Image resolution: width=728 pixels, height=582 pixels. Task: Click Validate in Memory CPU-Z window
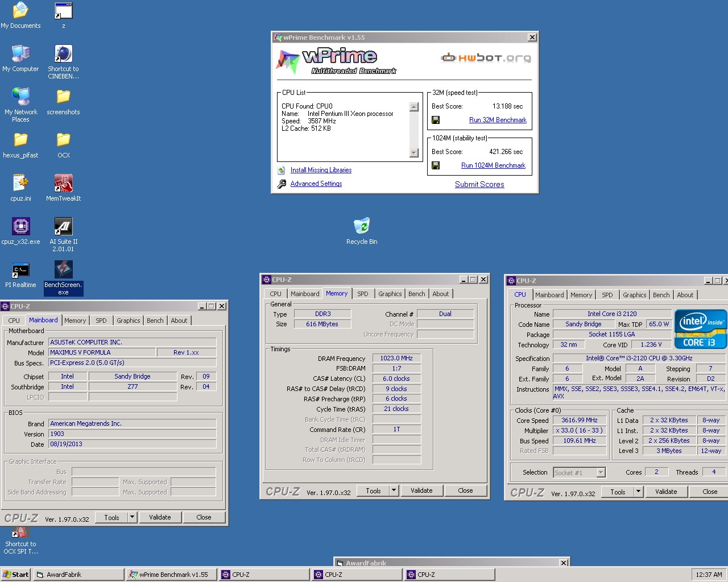[x=421, y=490]
